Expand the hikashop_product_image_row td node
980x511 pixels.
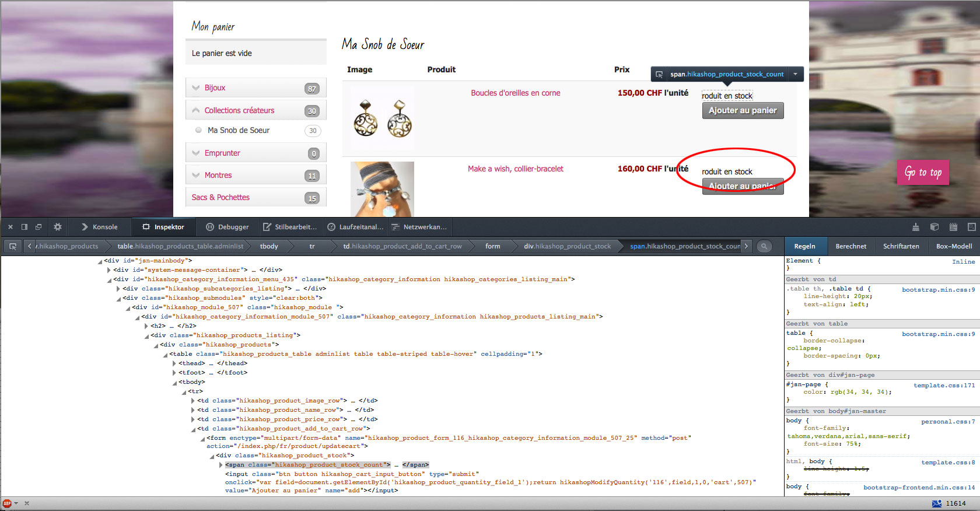click(193, 401)
